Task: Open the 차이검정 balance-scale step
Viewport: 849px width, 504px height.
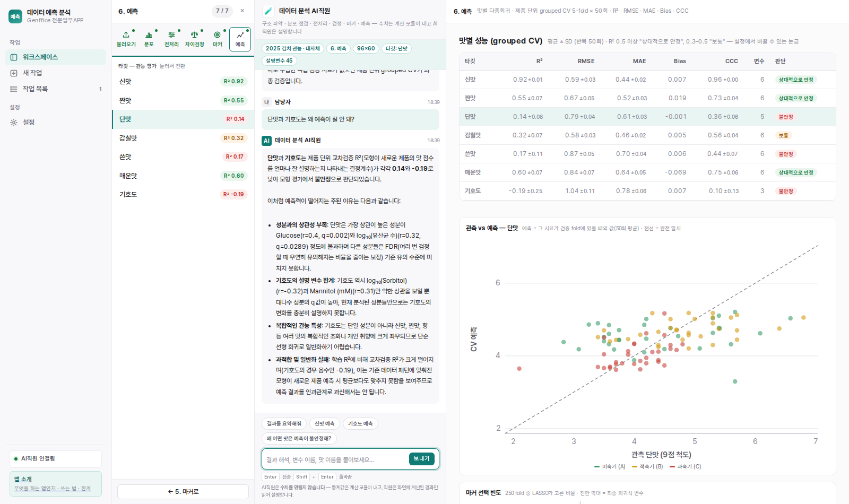Action: point(195,39)
